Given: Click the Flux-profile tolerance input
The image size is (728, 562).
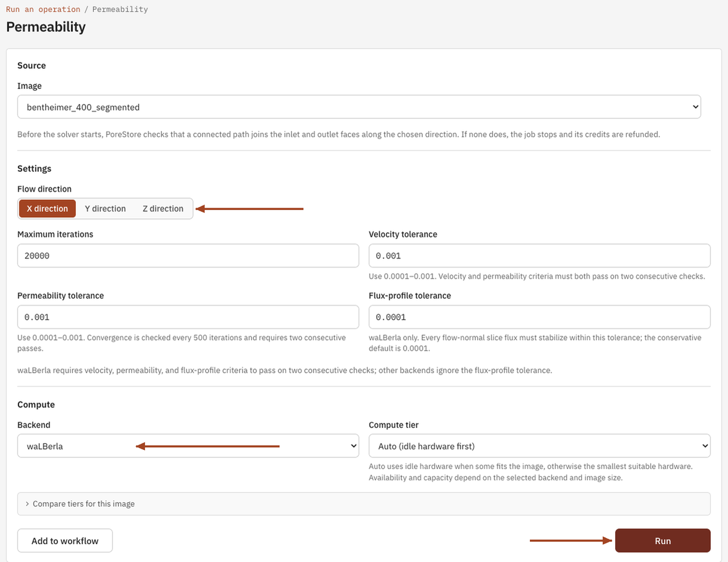Looking at the screenshot, I should (x=539, y=317).
